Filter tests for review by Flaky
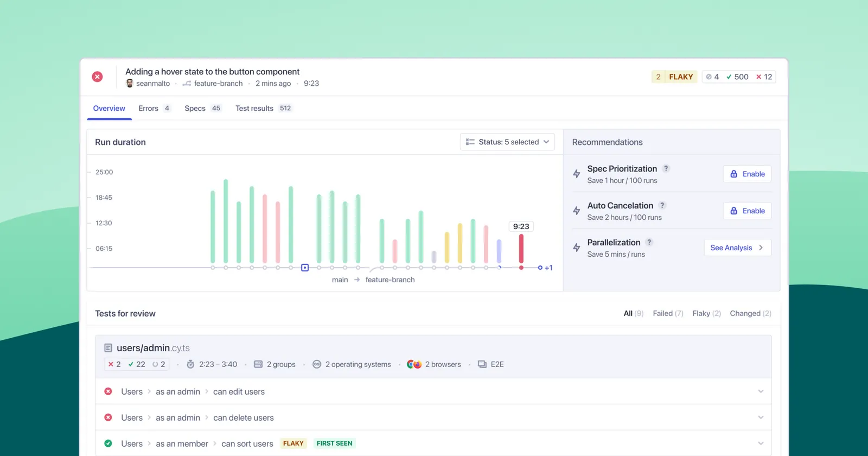The height and width of the screenshot is (456, 868). coord(706,313)
